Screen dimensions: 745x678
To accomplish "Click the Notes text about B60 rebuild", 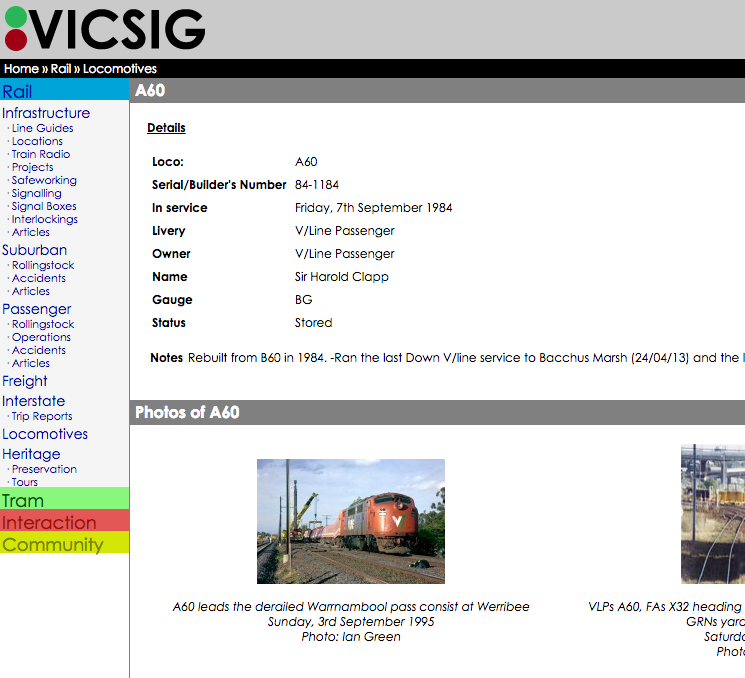I will pos(466,358).
